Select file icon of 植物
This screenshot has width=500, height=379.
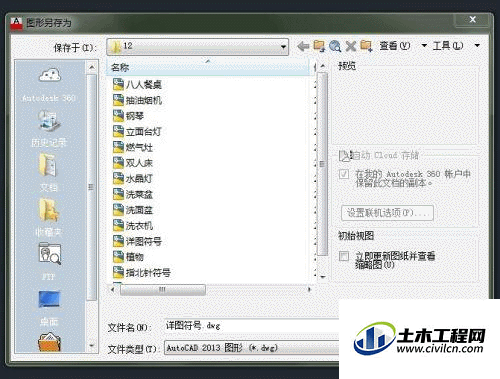(118, 257)
